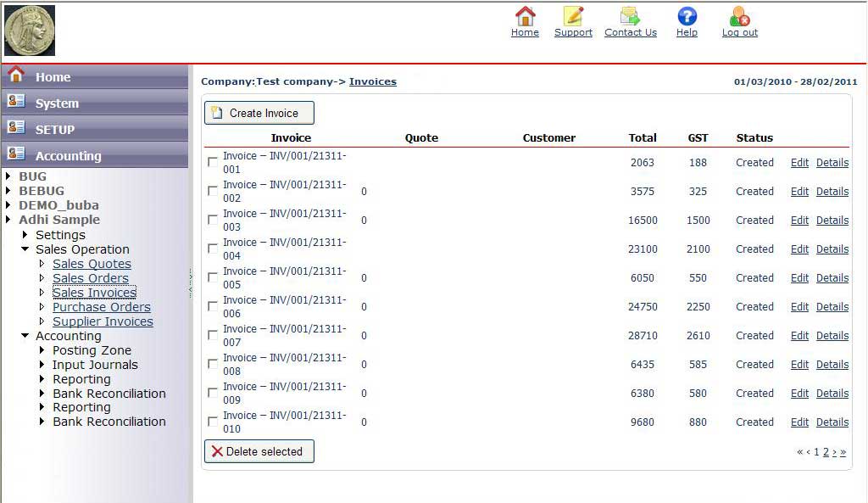Check the box for invoice INV/001/21311-002
Image resolution: width=868 pixels, height=503 pixels.
click(x=213, y=191)
